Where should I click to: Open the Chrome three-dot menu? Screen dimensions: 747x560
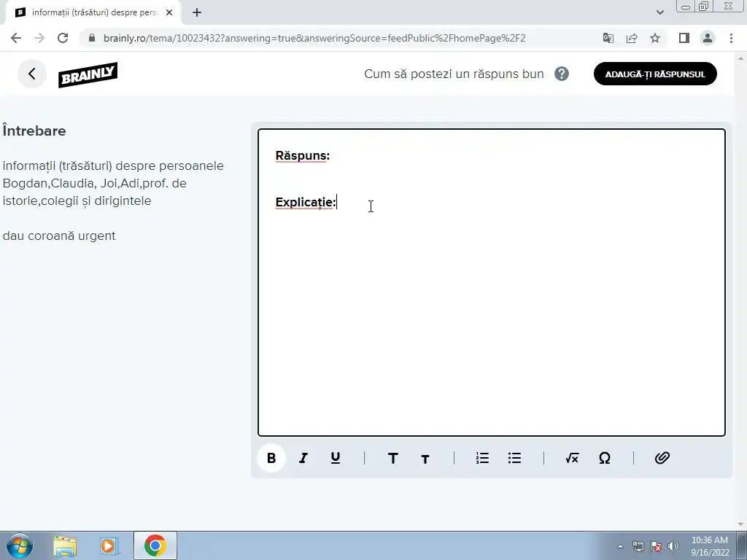[x=731, y=38]
